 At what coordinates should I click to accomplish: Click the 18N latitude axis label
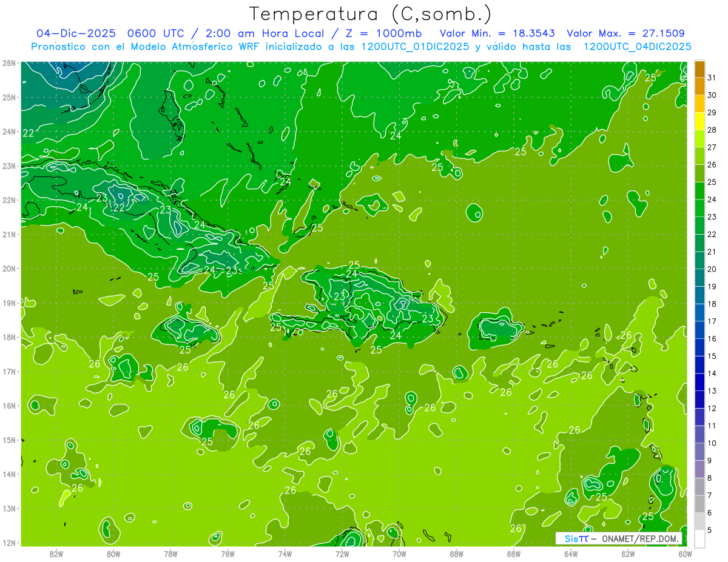(9, 337)
